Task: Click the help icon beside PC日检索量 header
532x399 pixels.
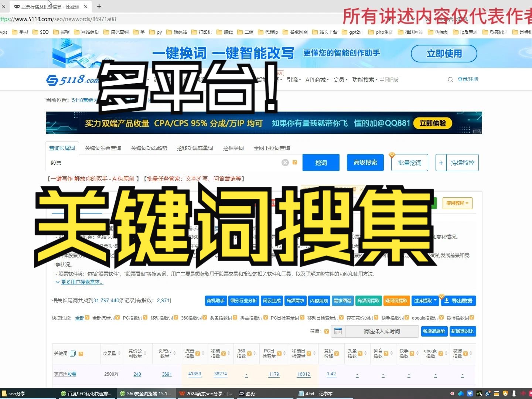Action: point(279,354)
